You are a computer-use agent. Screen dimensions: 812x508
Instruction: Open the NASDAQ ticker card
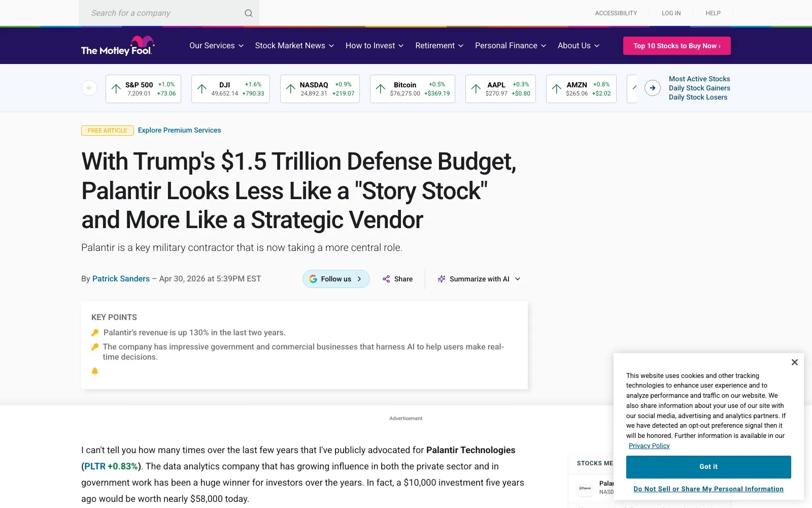(320, 89)
